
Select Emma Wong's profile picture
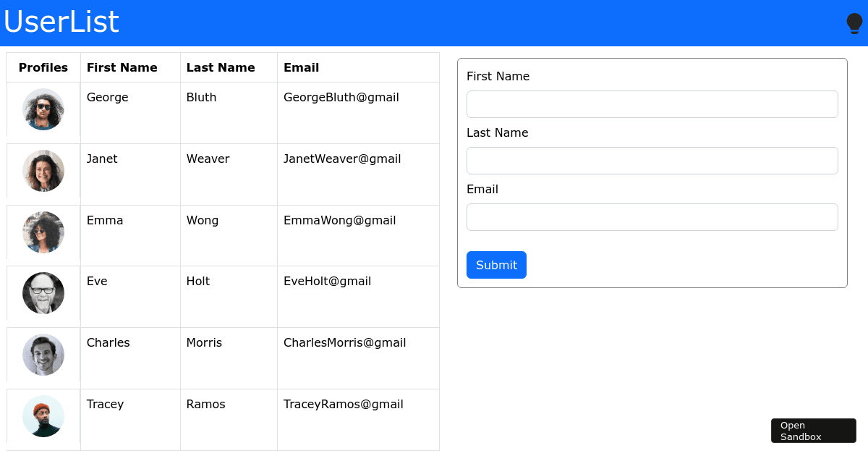(x=43, y=232)
